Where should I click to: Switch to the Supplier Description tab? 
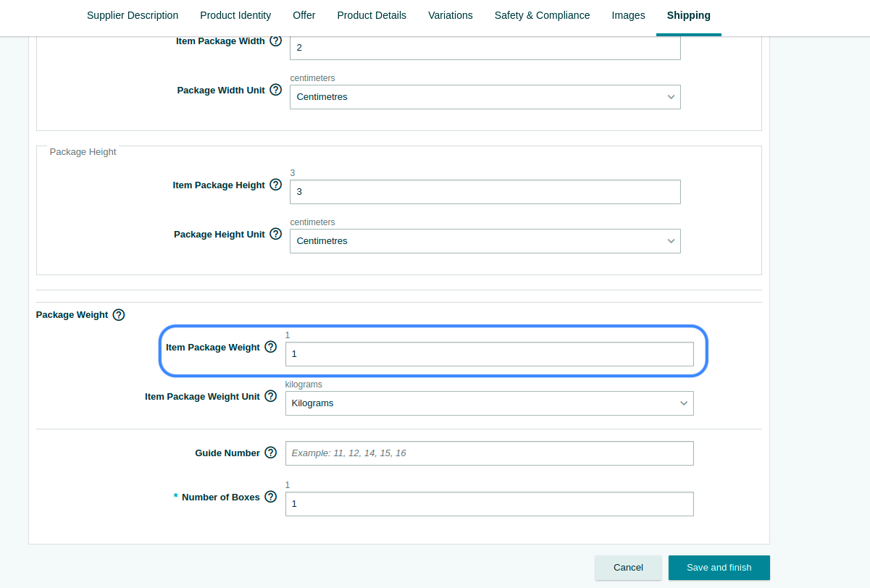(133, 15)
